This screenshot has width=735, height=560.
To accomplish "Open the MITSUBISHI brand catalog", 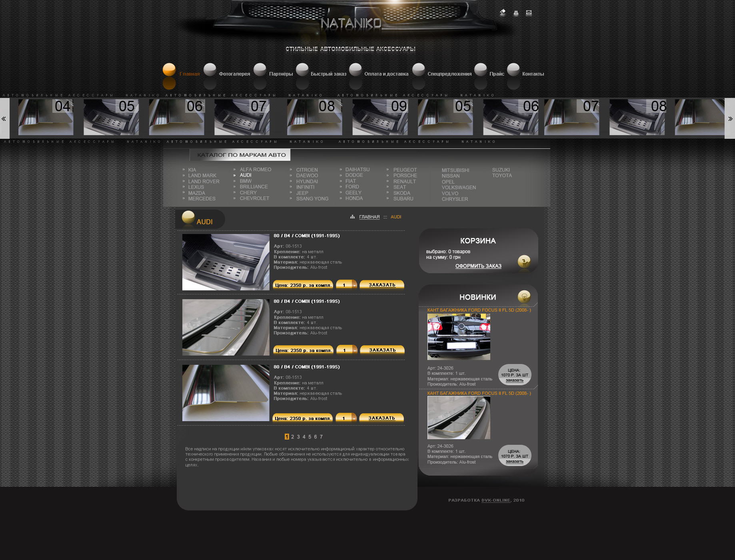I will click(455, 170).
